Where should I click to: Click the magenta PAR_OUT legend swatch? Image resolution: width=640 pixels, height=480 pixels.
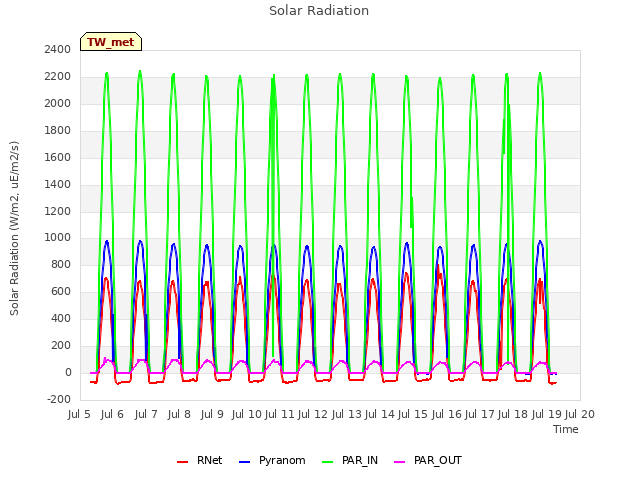pyautogui.click(x=400, y=462)
